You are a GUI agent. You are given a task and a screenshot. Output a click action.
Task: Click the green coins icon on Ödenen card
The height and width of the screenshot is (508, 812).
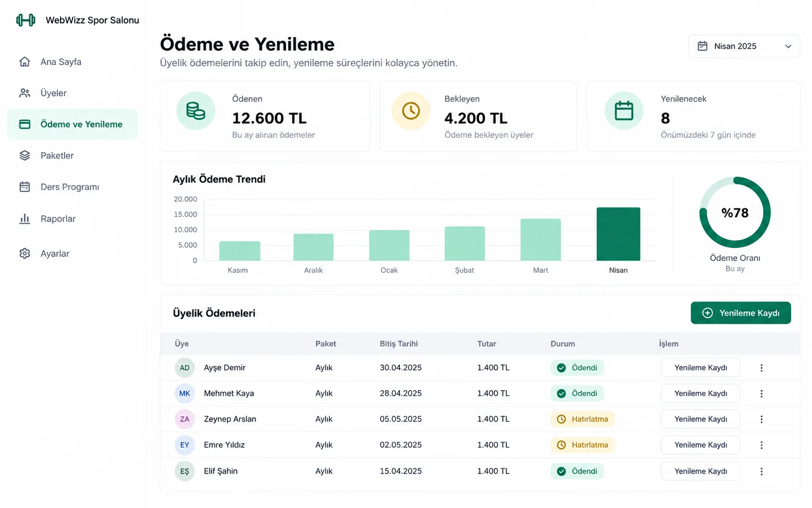click(x=196, y=111)
